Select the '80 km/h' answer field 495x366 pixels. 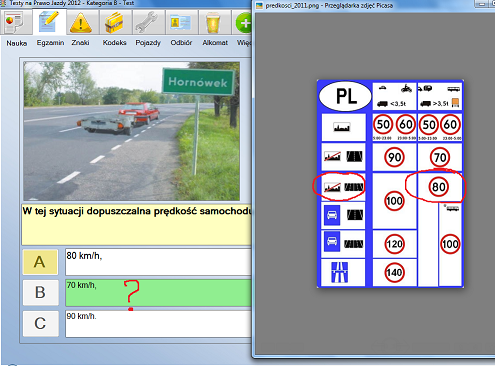tap(158, 262)
